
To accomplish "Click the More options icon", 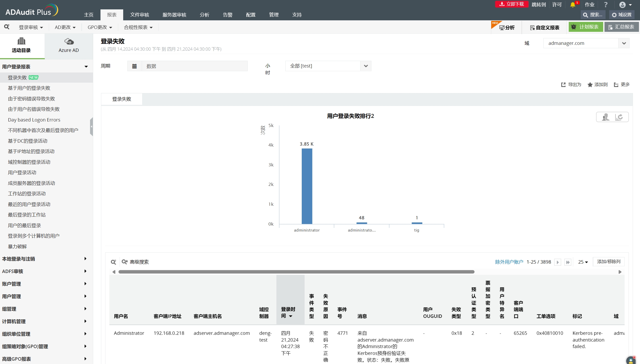I will [616, 84].
